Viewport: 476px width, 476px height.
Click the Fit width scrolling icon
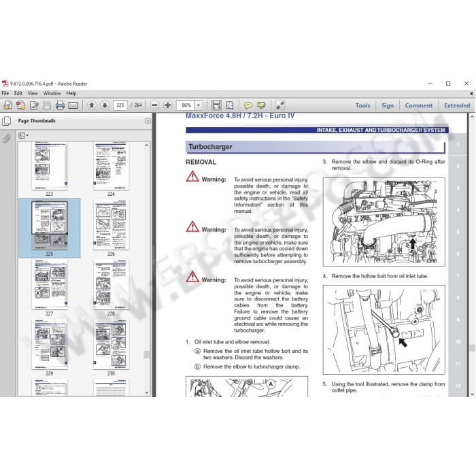pos(216,105)
